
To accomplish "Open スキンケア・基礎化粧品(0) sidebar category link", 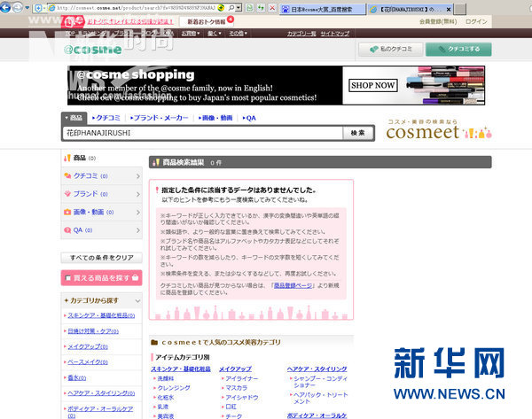I will pyautogui.click(x=101, y=315).
